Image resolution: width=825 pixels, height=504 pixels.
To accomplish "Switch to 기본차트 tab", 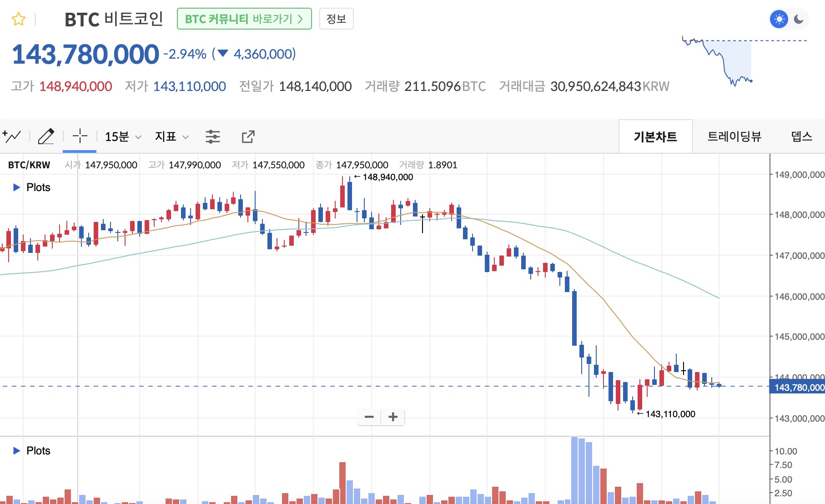I will (655, 136).
